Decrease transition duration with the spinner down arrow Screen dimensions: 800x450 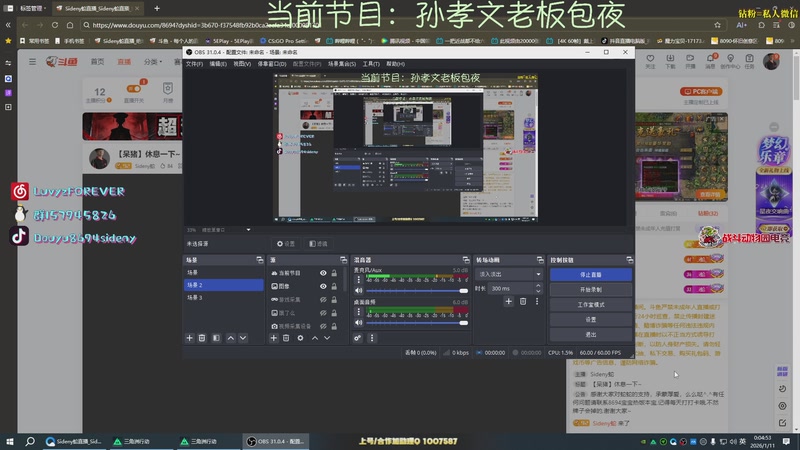(538, 291)
